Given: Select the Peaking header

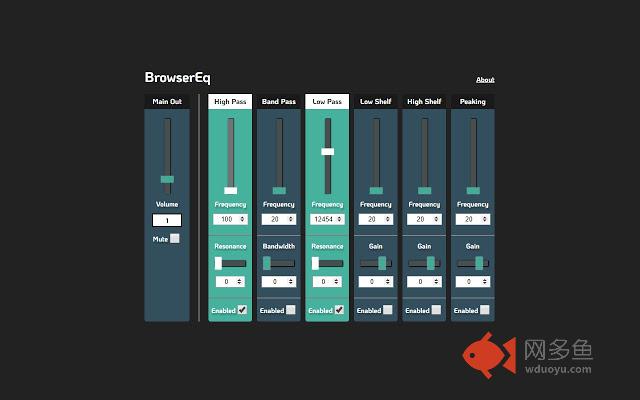Looking at the screenshot, I should click(473, 102).
